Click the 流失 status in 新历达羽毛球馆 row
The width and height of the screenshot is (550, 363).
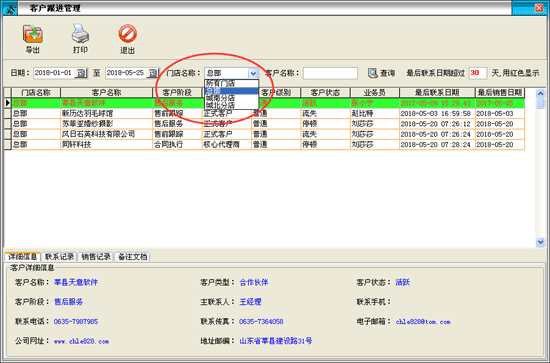pos(325,114)
